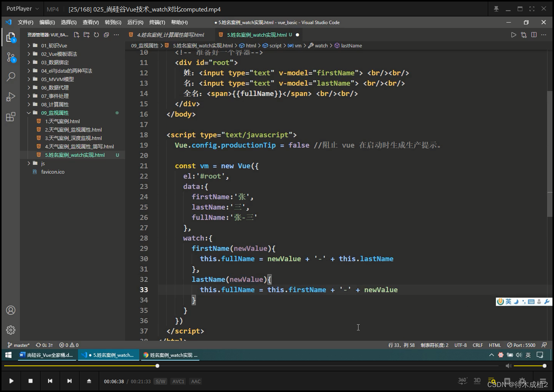Change language mode HTML in status bar
The width and height of the screenshot is (554, 392).
(495, 345)
